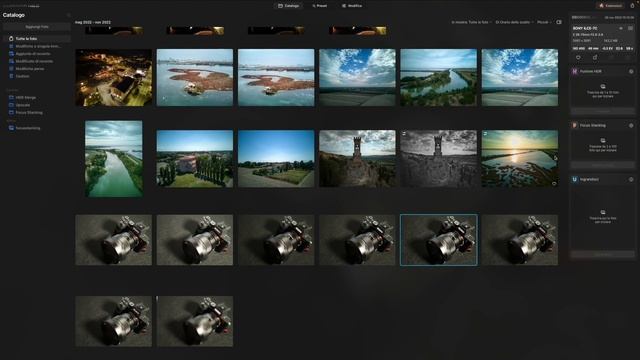This screenshot has width=640, height=360.
Task: Open the Upscale folder in sidebar
Action: [x=20, y=105]
